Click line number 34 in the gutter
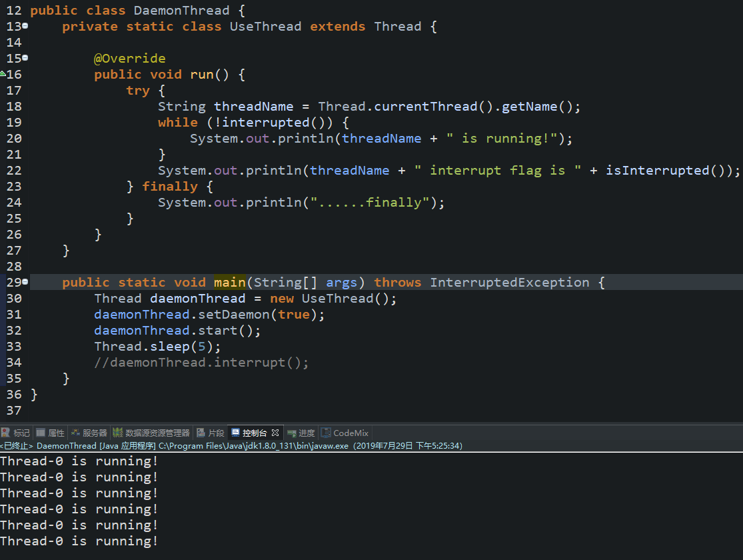 [x=14, y=363]
